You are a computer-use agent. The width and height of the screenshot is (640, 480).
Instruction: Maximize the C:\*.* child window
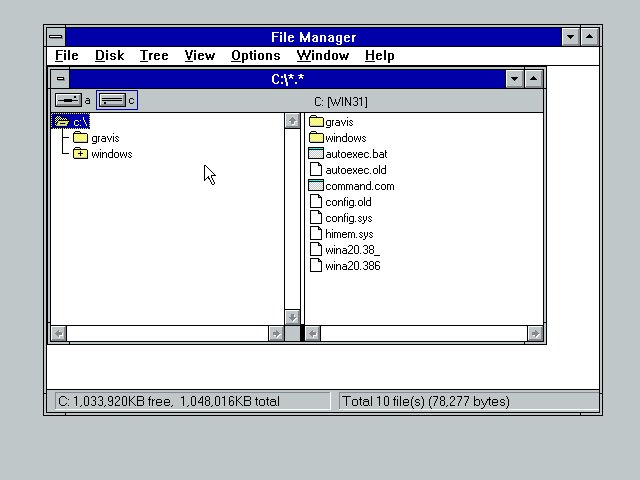click(533, 79)
